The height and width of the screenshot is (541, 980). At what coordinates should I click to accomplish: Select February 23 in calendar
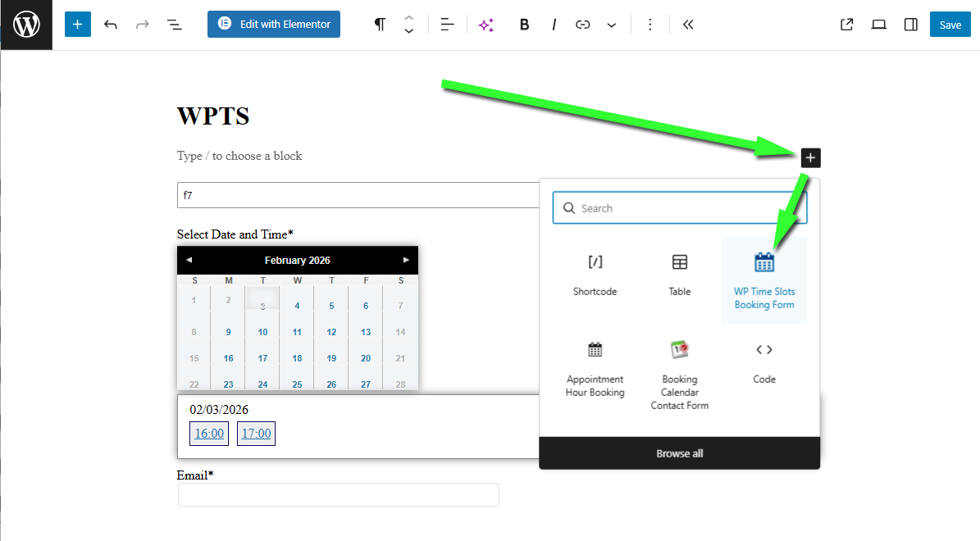coord(228,384)
